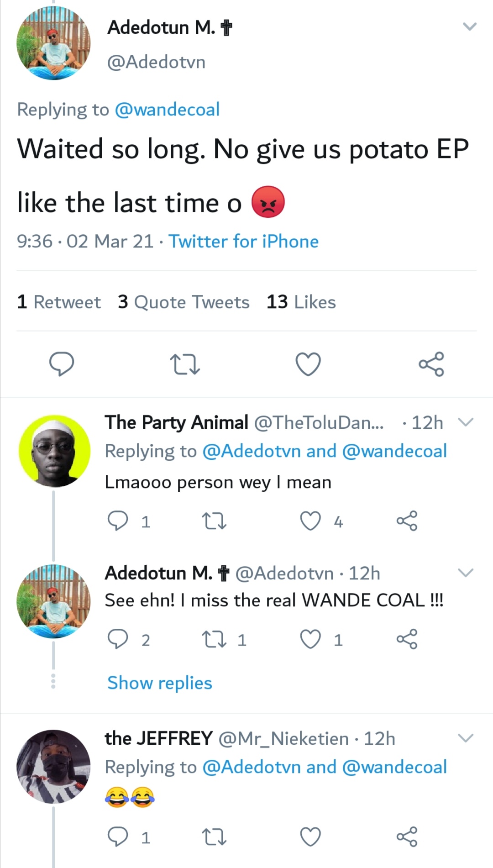
Task: Share The Party Animal's reply
Action: coord(407,521)
